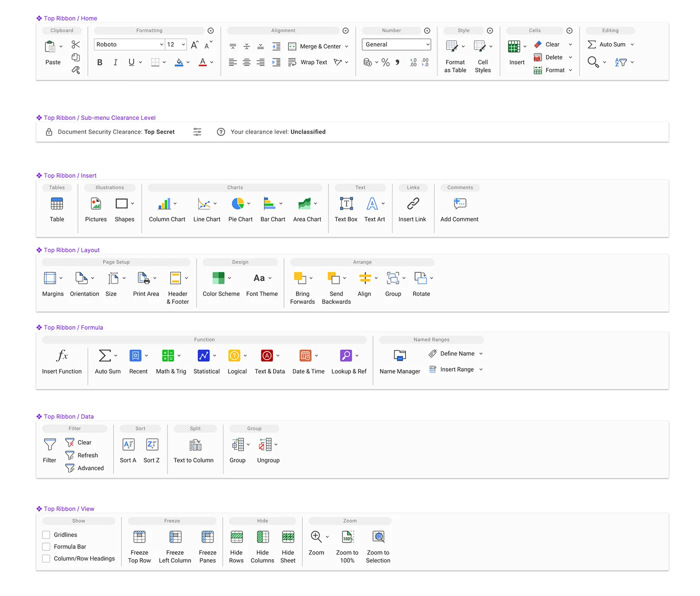Click the Sort Z icon
This screenshot has height=596, width=700.
[151, 444]
